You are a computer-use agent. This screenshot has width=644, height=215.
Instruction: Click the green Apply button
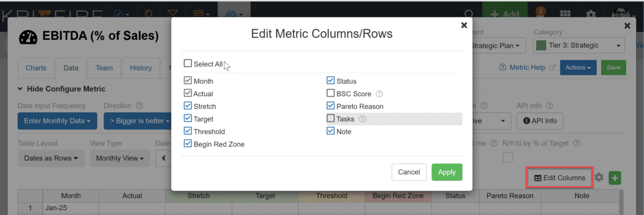coord(447,172)
